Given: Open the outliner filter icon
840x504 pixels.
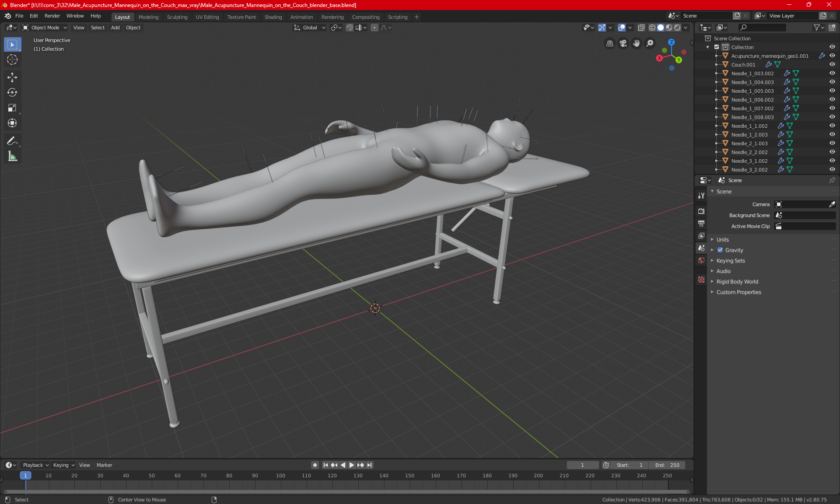Looking at the screenshot, I should [x=819, y=28].
